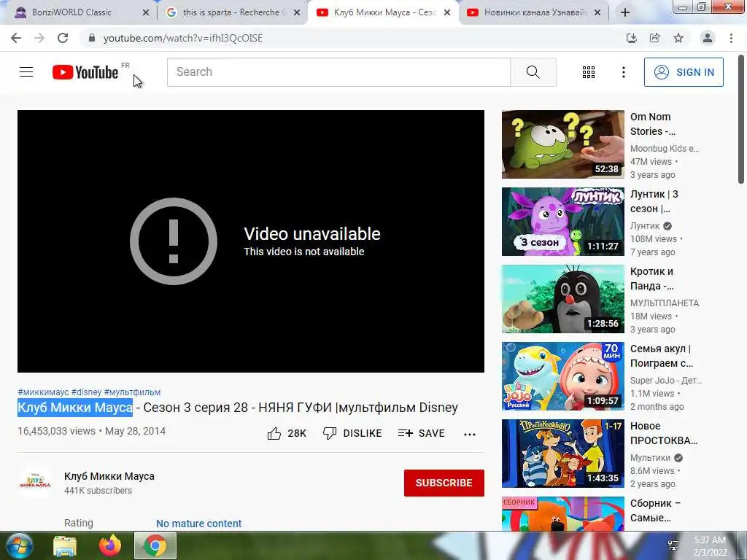Viewport: 747px width, 560px height.
Task: Click the SIGN IN button
Action: pos(684,72)
